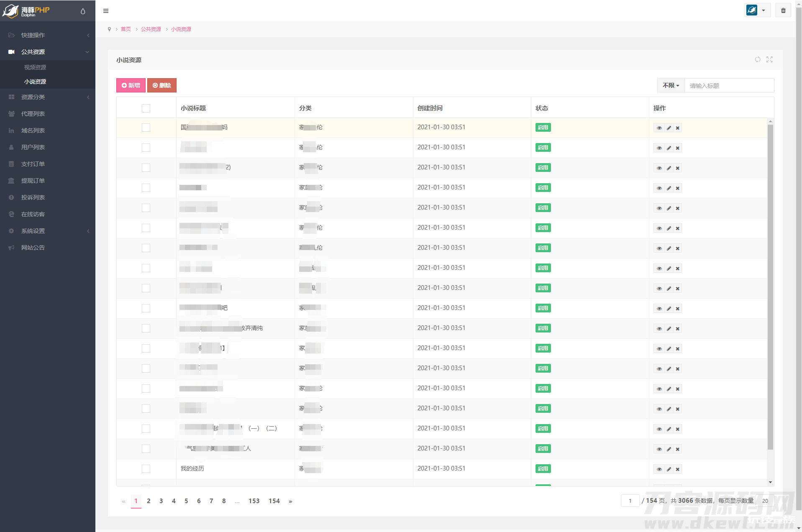Edit the row ending with 放弃清纯
Image resolution: width=802 pixels, height=532 pixels.
pos(669,329)
